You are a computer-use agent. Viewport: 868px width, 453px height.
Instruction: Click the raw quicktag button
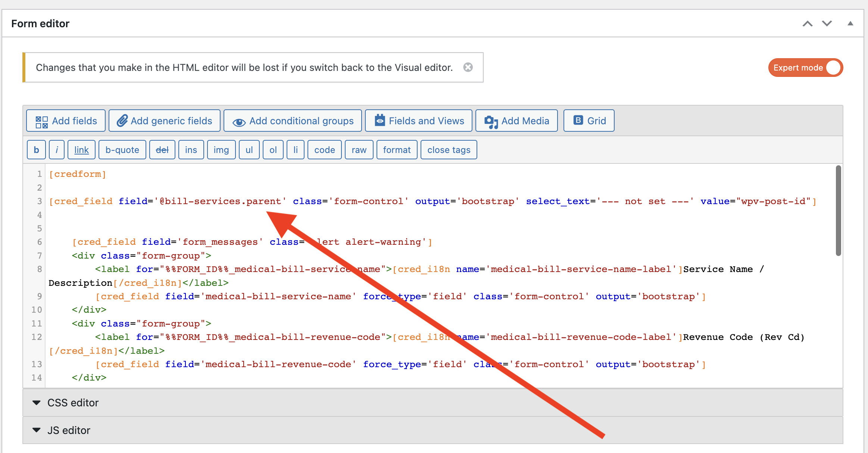pos(359,150)
